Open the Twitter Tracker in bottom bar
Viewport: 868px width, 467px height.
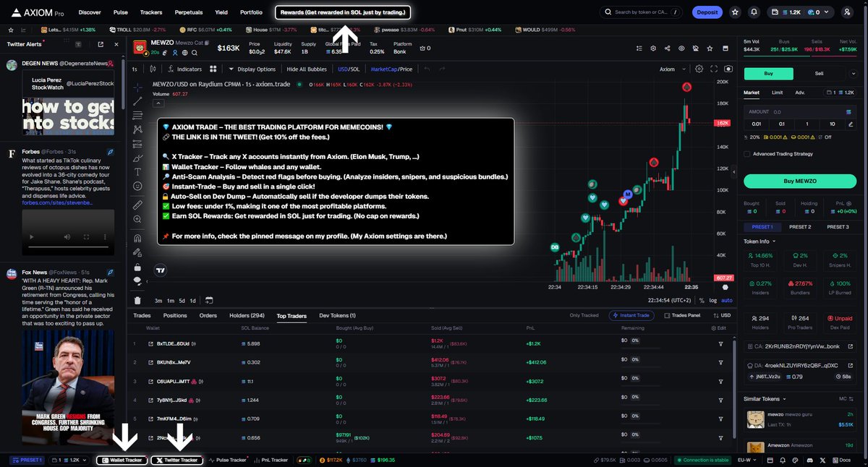[x=177, y=460]
